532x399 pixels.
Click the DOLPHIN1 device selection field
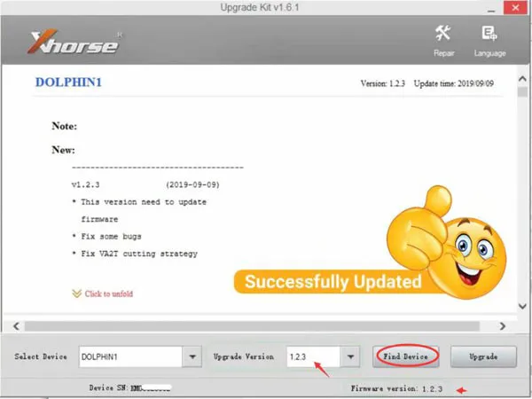pos(130,356)
